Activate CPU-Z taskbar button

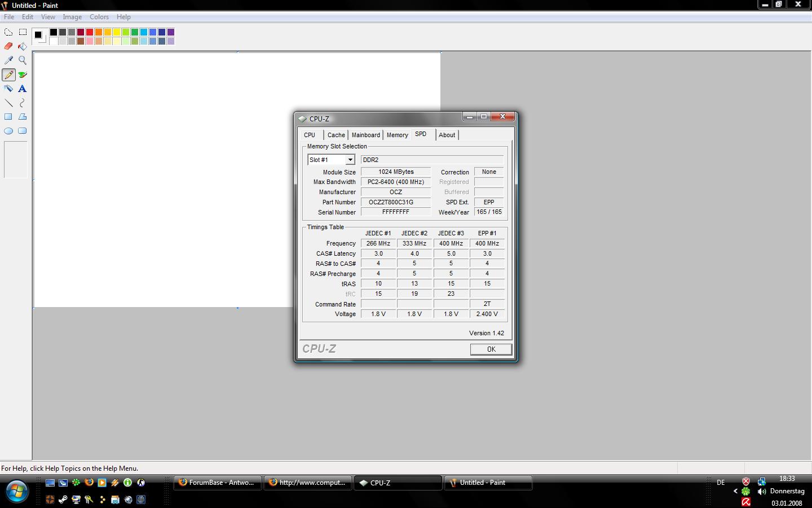[398, 483]
